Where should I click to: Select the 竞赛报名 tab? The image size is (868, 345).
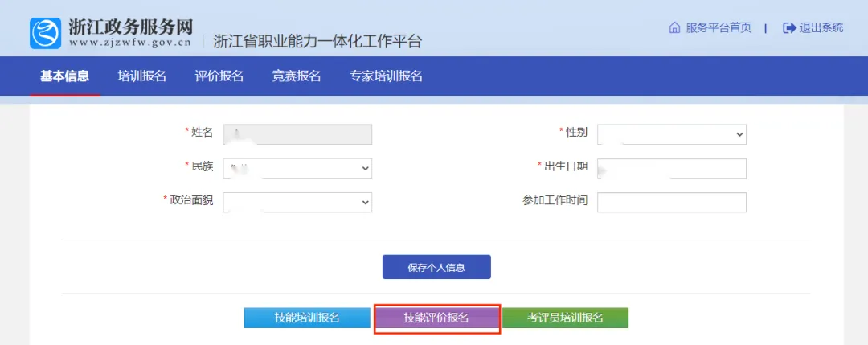point(296,76)
